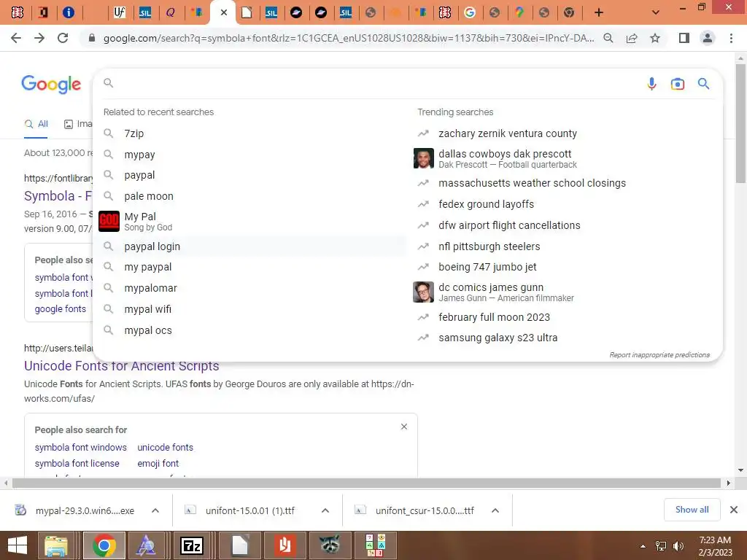This screenshot has width=747, height=560.
Task: Open 7-Zip from the taskbar
Action: click(x=192, y=545)
